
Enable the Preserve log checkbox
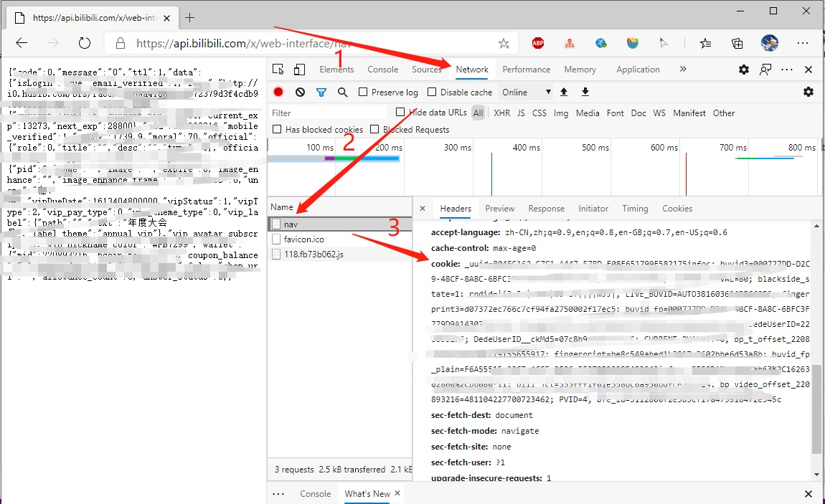coord(363,92)
